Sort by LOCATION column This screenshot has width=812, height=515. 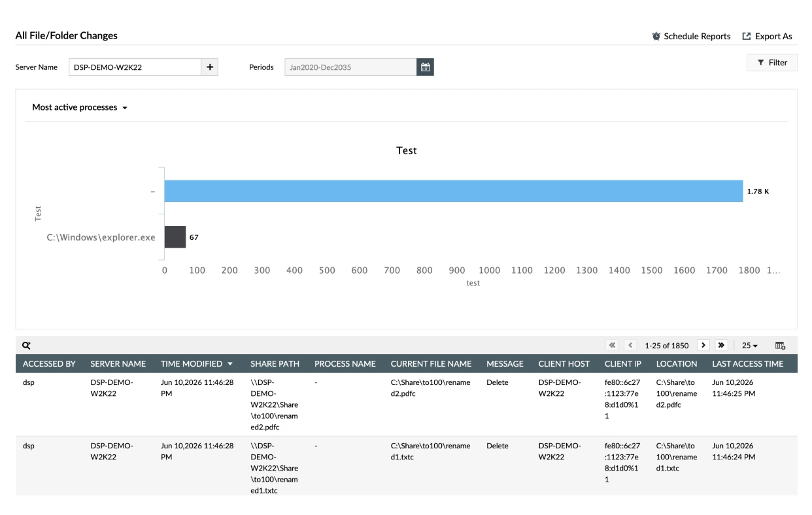click(x=677, y=364)
